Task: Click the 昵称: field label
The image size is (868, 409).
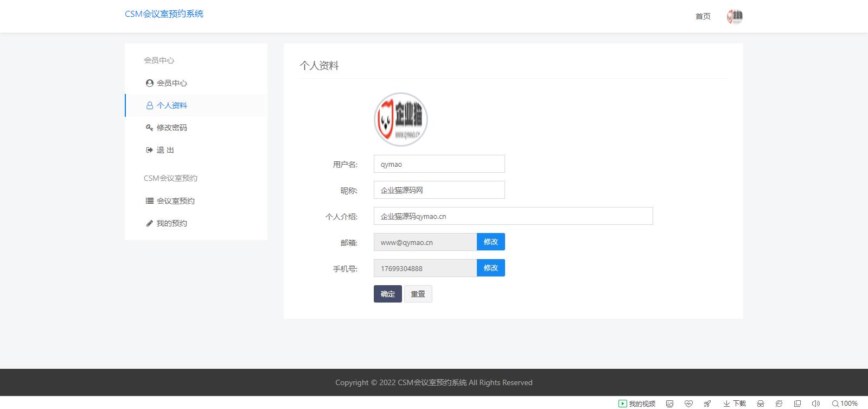Action: (349, 191)
